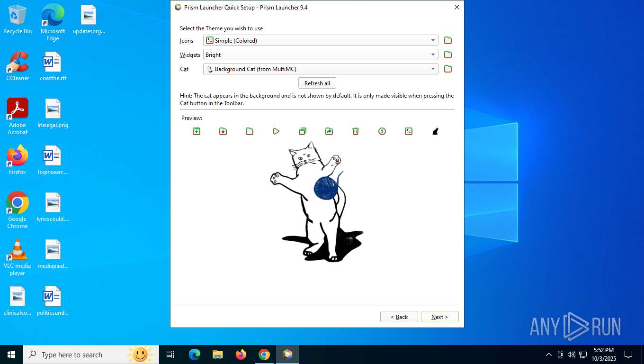Select CCleaner desktop shortcut
The image size is (644, 364).
tap(18, 66)
